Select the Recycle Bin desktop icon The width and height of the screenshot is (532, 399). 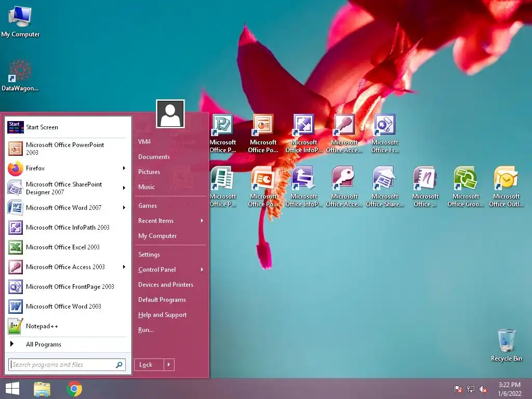click(x=506, y=345)
